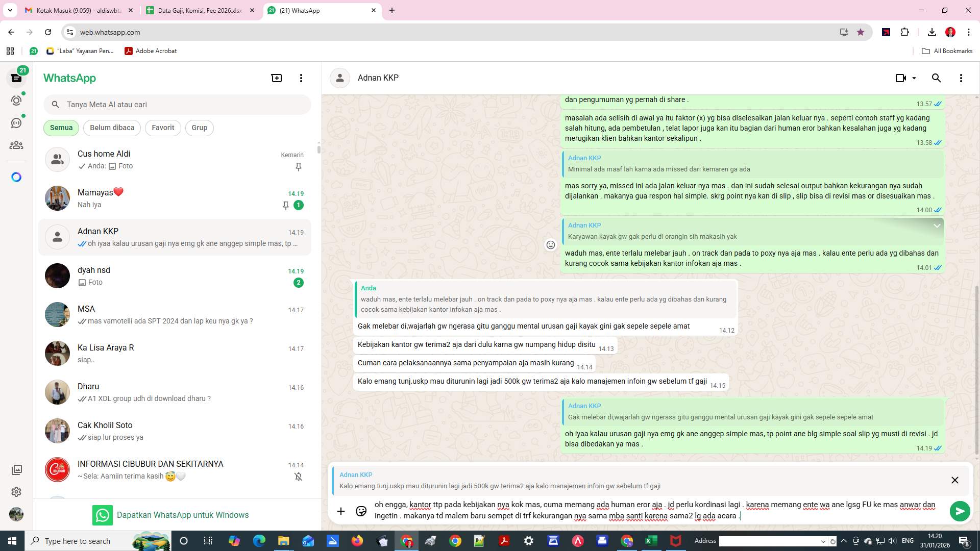Unpin the Mamayas chat
The height and width of the screenshot is (551, 980).
(286, 206)
